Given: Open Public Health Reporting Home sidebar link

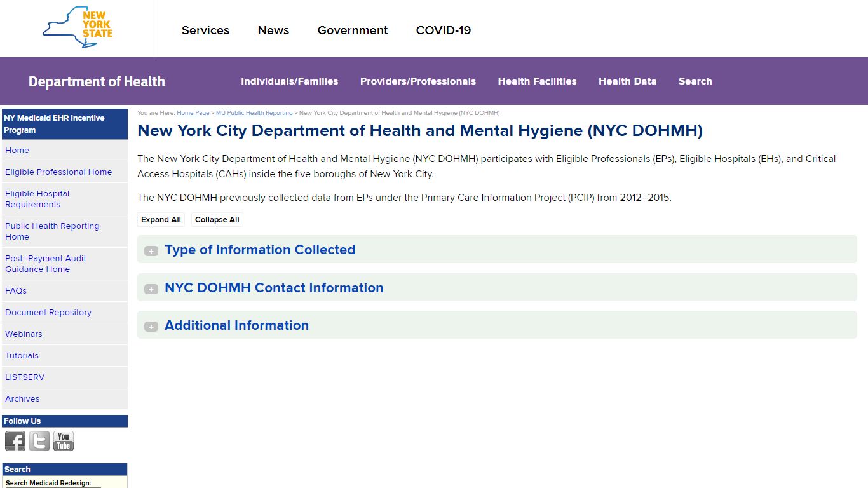Looking at the screenshot, I should [x=52, y=231].
